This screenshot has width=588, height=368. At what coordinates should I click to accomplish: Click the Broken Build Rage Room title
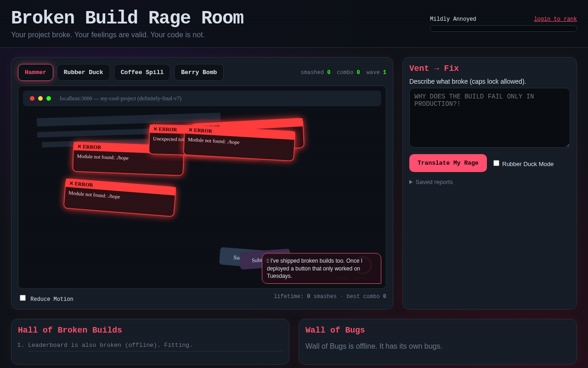[127, 18]
